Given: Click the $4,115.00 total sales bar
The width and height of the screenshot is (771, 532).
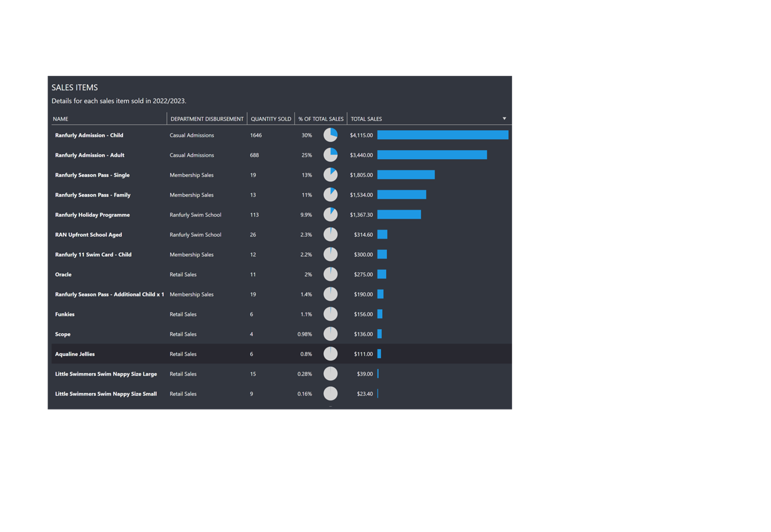Looking at the screenshot, I should coord(443,135).
